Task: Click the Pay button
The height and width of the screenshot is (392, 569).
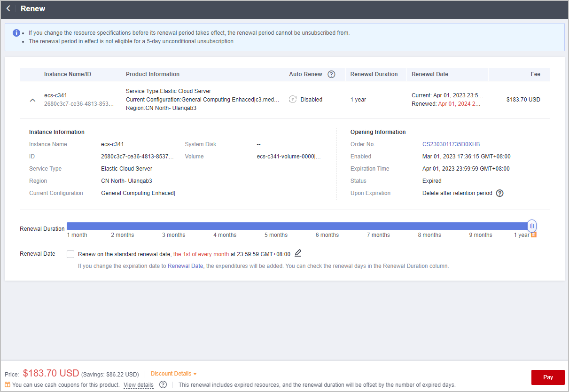Action: [x=547, y=377]
